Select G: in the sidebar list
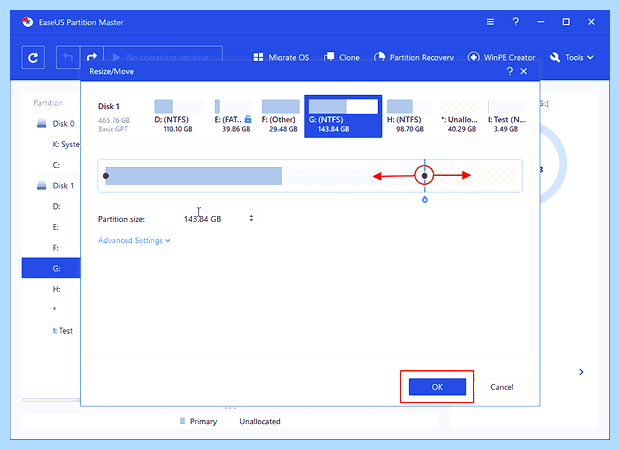 pyautogui.click(x=51, y=268)
